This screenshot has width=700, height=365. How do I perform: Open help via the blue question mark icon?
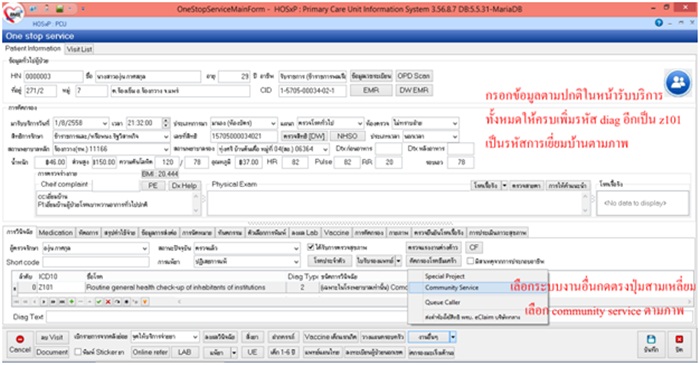pos(658,23)
